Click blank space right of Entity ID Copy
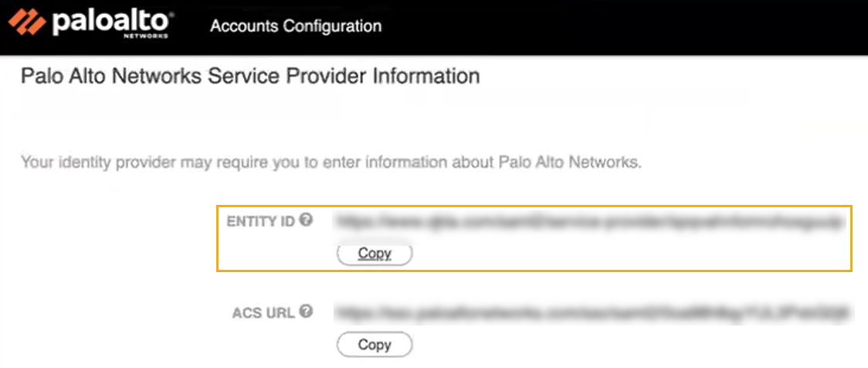 coord(618,254)
